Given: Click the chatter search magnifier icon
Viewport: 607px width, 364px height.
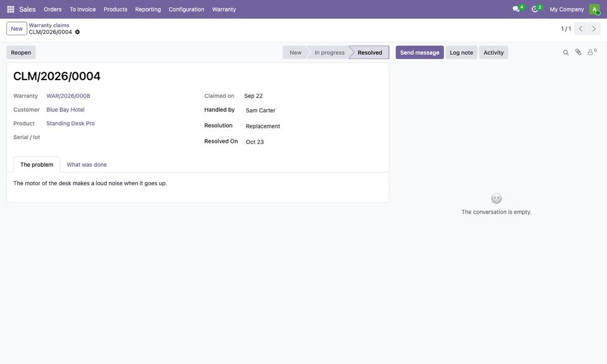Looking at the screenshot, I should pyautogui.click(x=565, y=52).
